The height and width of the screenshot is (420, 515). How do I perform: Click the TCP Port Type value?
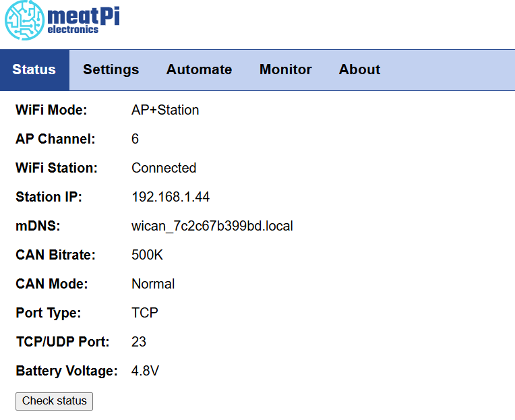click(145, 313)
